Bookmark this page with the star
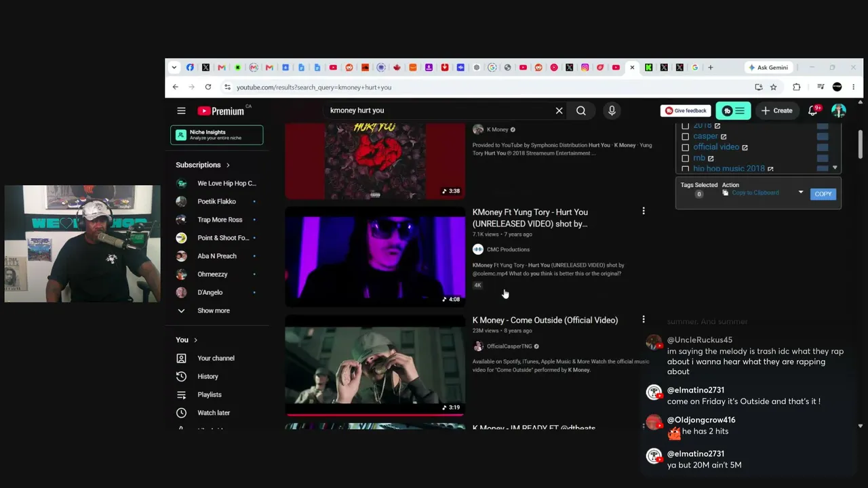The width and height of the screenshot is (868, 488). point(773,87)
